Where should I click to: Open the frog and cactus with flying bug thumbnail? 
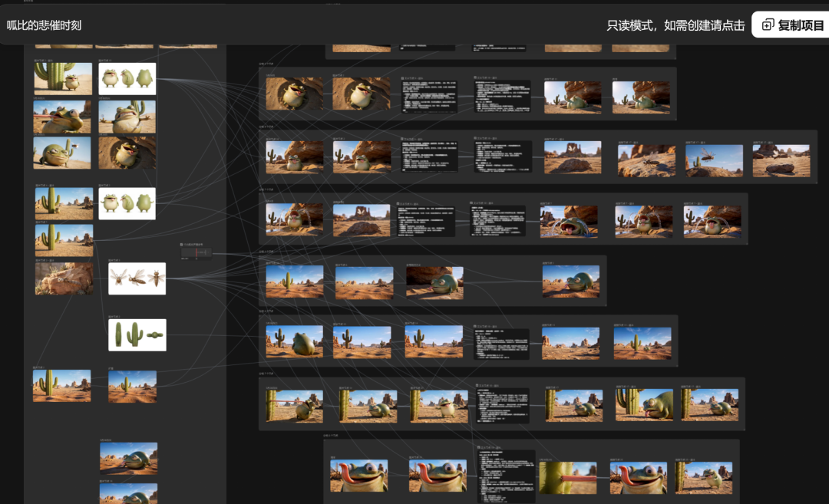coord(62,153)
